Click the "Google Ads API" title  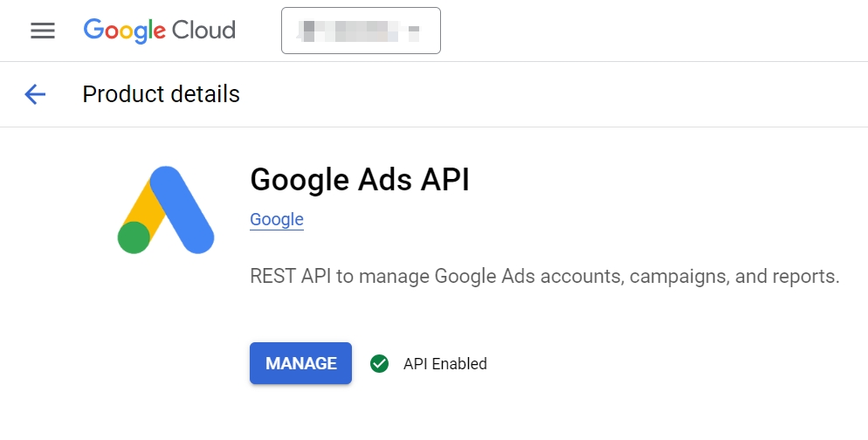359,179
